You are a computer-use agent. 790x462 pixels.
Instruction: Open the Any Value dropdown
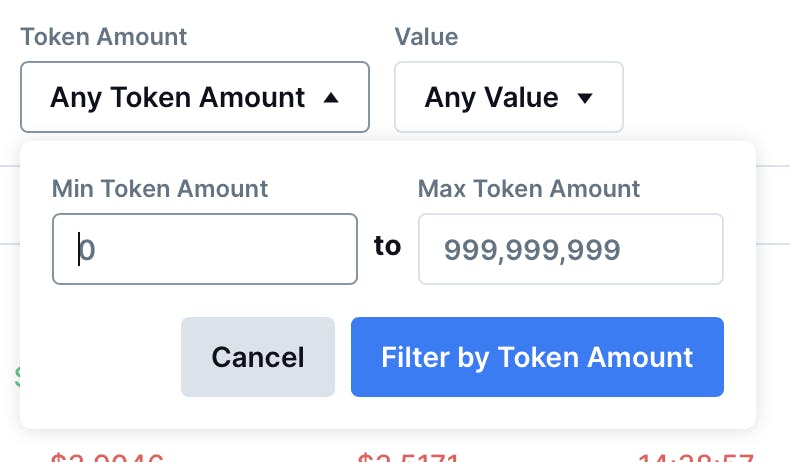coord(509,97)
